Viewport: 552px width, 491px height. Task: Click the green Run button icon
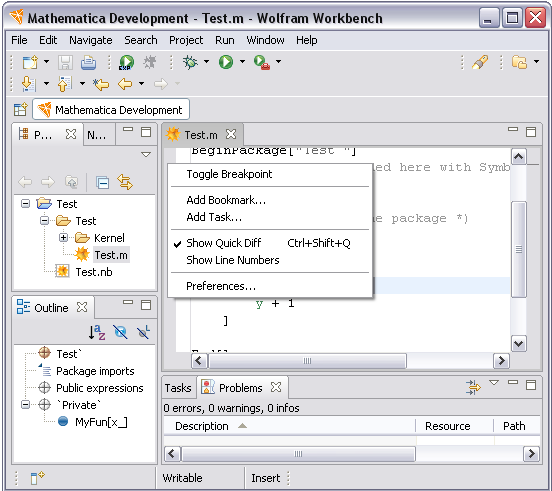pyautogui.click(x=226, y=62)
